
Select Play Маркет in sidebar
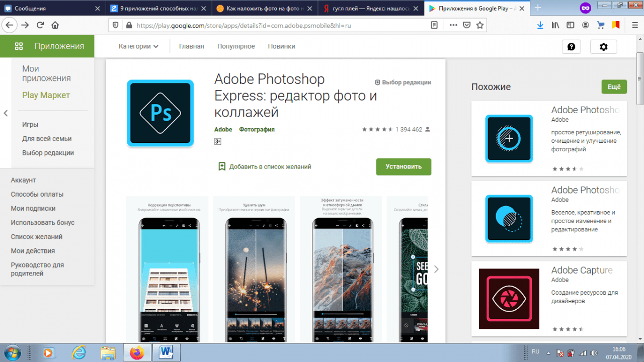coord(46,96)
